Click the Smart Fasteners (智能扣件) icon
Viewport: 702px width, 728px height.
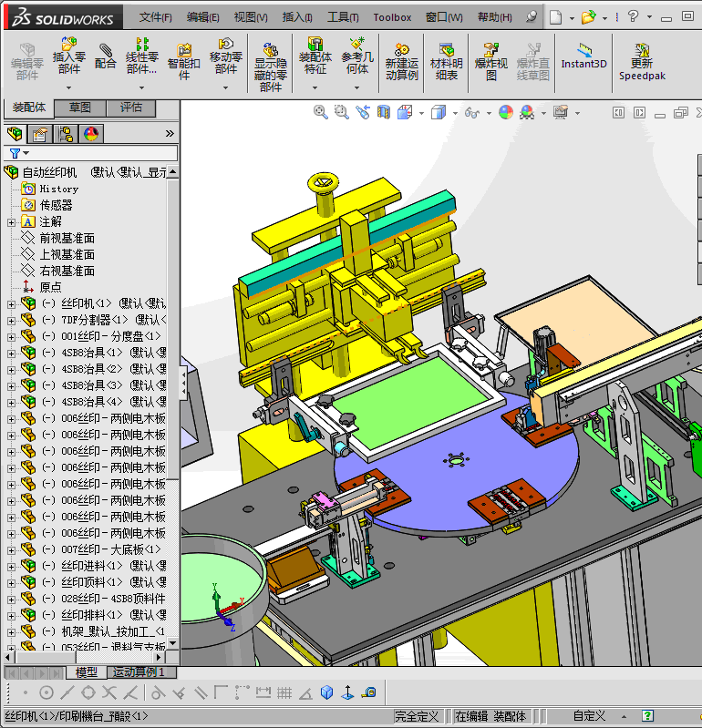(184, 61)
